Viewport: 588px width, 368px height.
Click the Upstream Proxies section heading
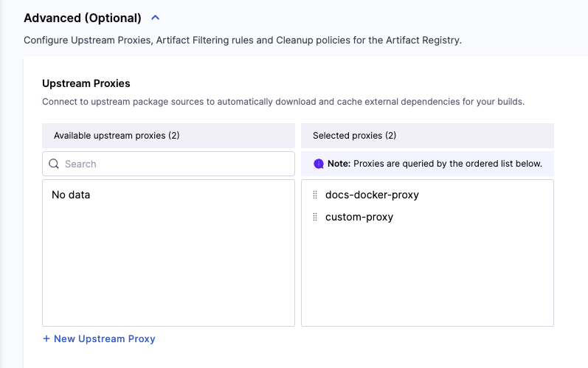86,83
